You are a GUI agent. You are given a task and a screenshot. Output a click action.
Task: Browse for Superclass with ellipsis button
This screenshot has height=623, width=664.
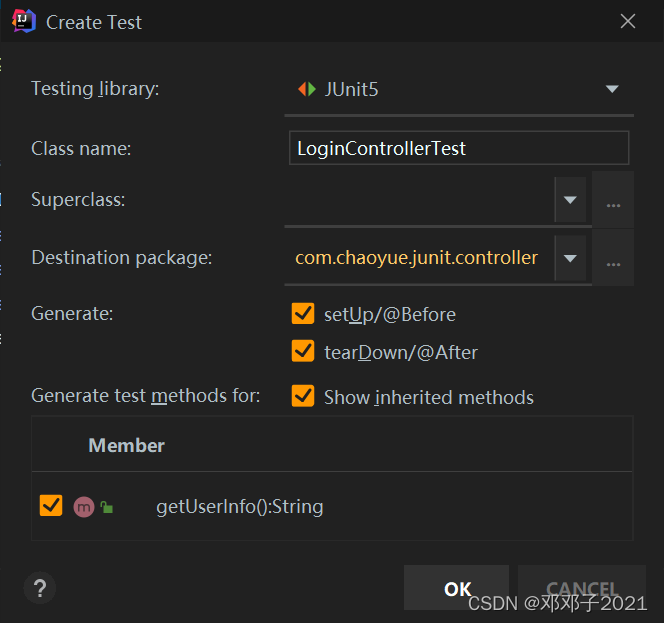click(613, 200)
